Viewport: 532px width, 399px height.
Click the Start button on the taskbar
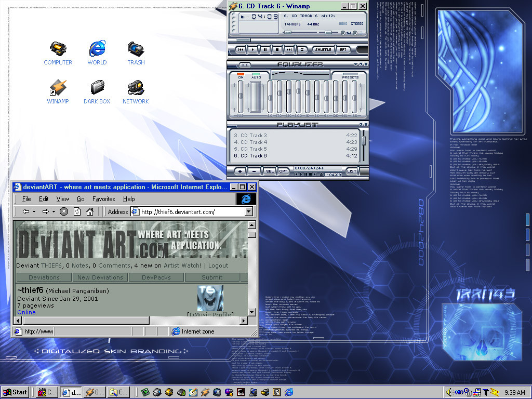15,392
